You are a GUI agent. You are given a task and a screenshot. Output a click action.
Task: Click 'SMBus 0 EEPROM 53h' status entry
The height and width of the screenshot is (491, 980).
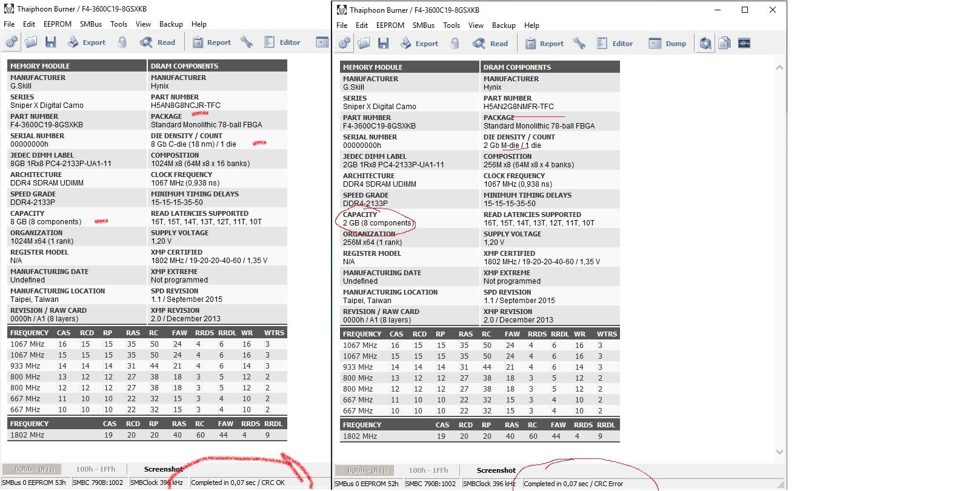coord(34,483)
